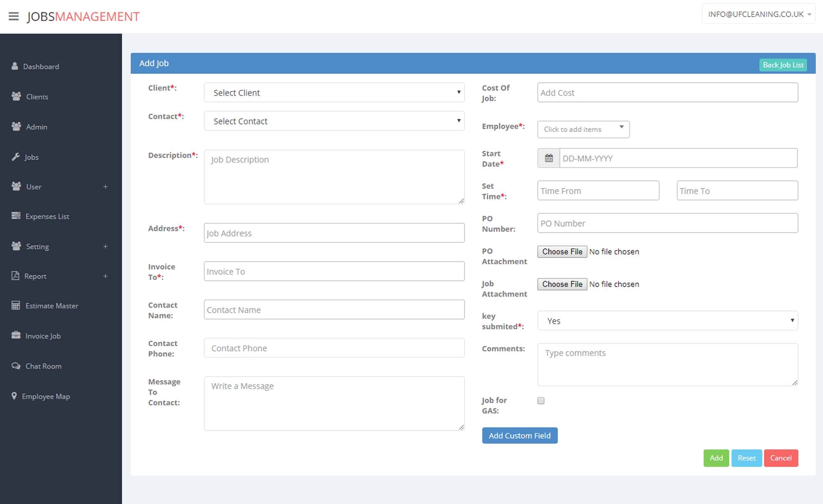
Task: Click into the Job Address field
Action: pos(334,233)
